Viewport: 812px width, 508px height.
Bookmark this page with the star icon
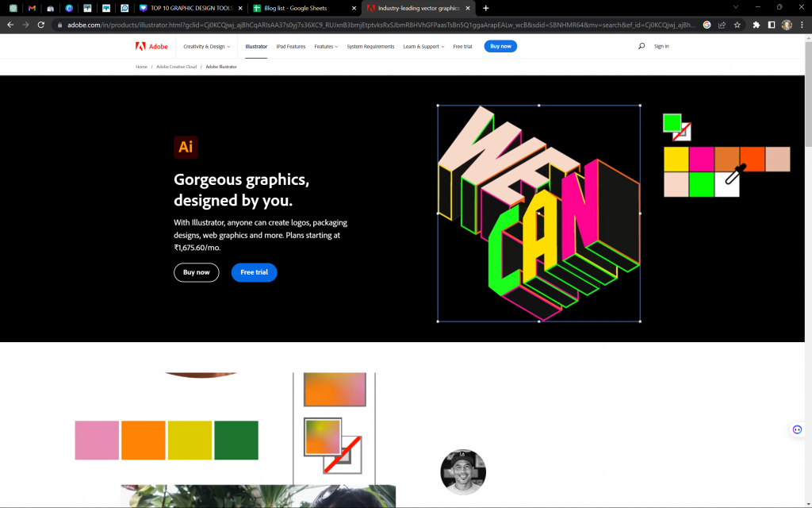point(737,25)
